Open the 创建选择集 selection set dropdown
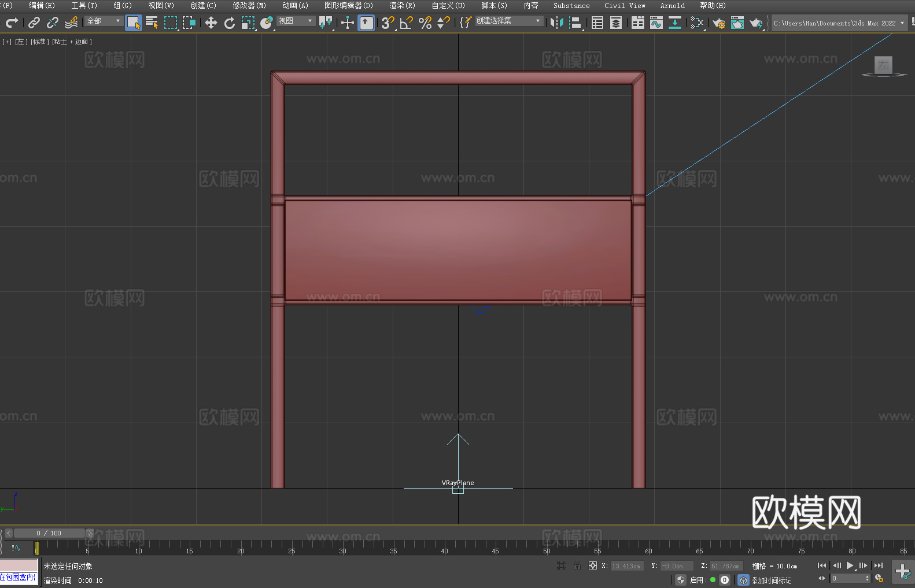The image size is (915, 588). coord(509,21)
